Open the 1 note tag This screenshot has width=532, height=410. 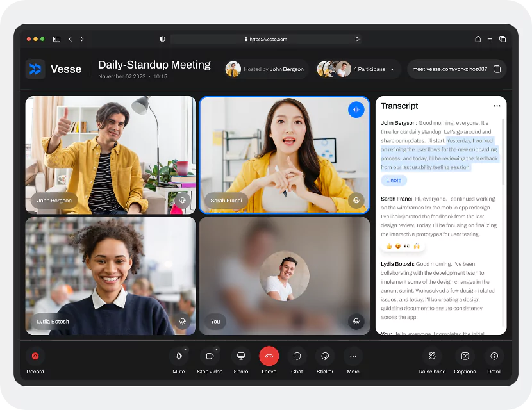(x=394, y=181)
